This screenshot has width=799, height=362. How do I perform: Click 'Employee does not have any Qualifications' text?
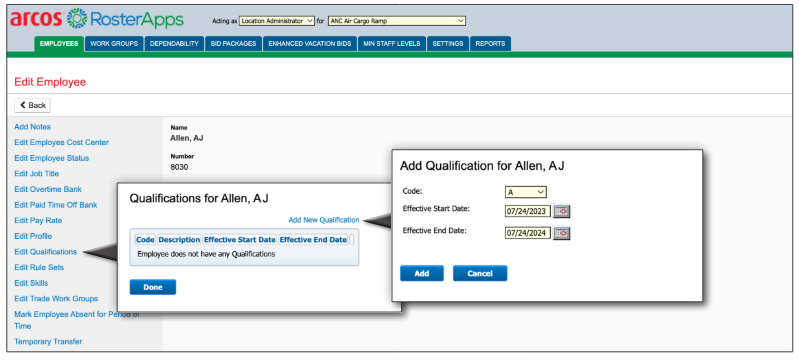click(x=206, y=253)
